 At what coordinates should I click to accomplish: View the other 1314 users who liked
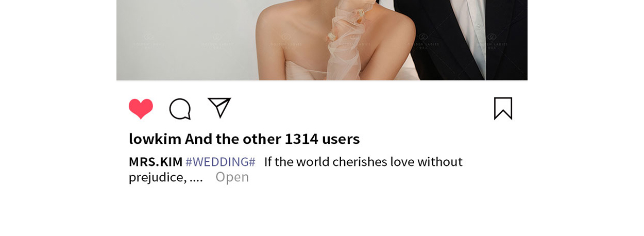(272, 139)
